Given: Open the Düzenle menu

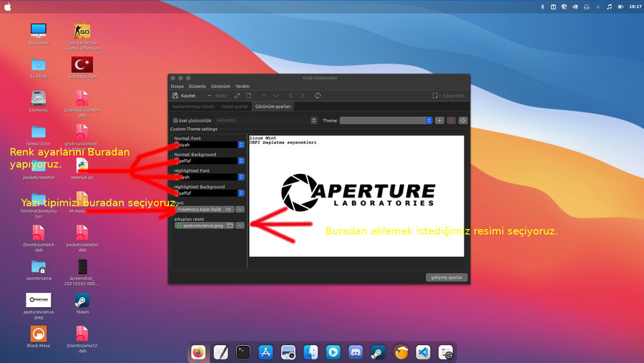Looking at the screenshot, I should 197,87.
